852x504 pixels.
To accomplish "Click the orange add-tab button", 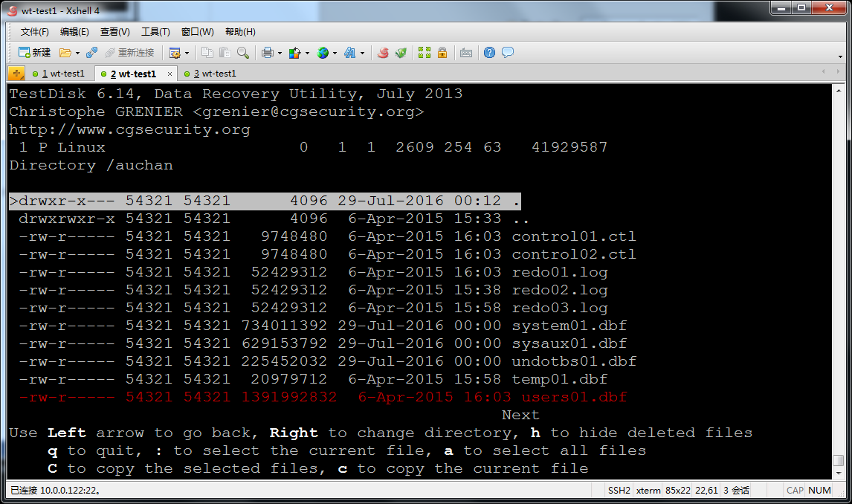I will click(x=17, y=74).
